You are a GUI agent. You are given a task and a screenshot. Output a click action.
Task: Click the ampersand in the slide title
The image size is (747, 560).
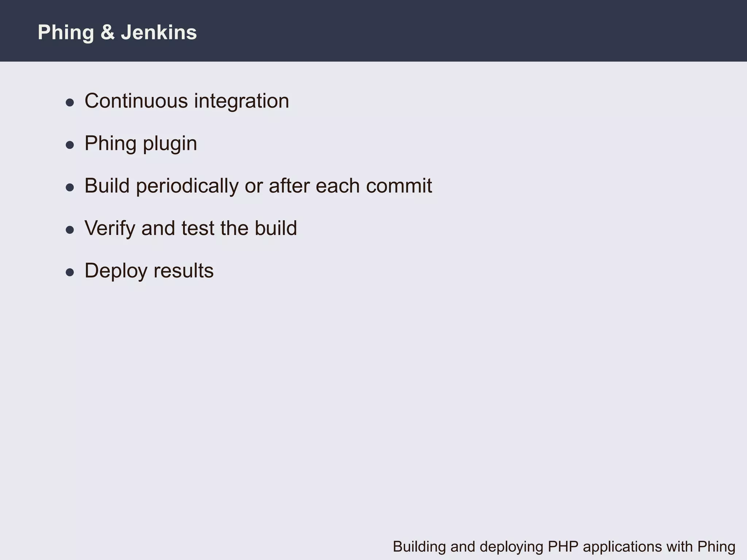tap(108, 32)
